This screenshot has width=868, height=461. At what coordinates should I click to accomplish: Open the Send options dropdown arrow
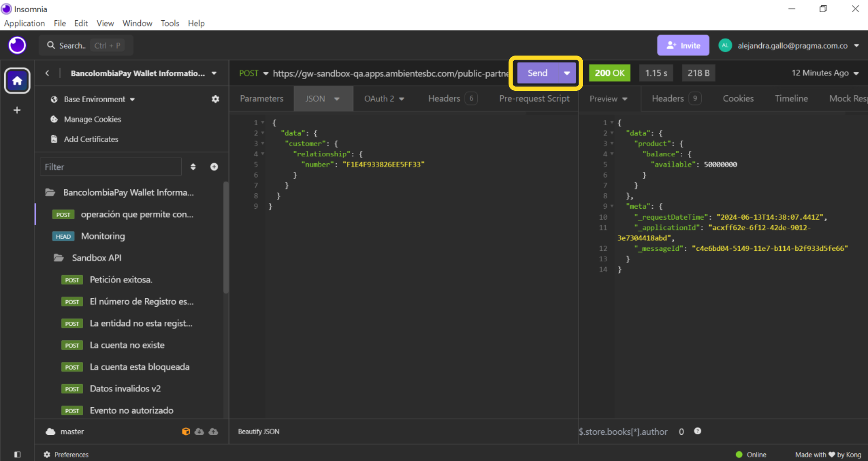pyautogui.click(x=566, y=73)
